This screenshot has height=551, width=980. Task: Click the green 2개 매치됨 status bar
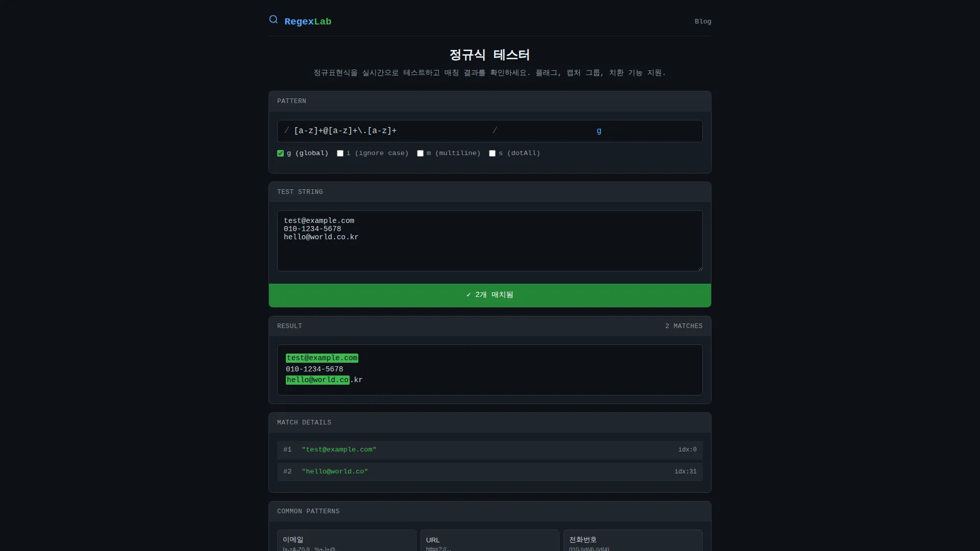coord(490,295)
